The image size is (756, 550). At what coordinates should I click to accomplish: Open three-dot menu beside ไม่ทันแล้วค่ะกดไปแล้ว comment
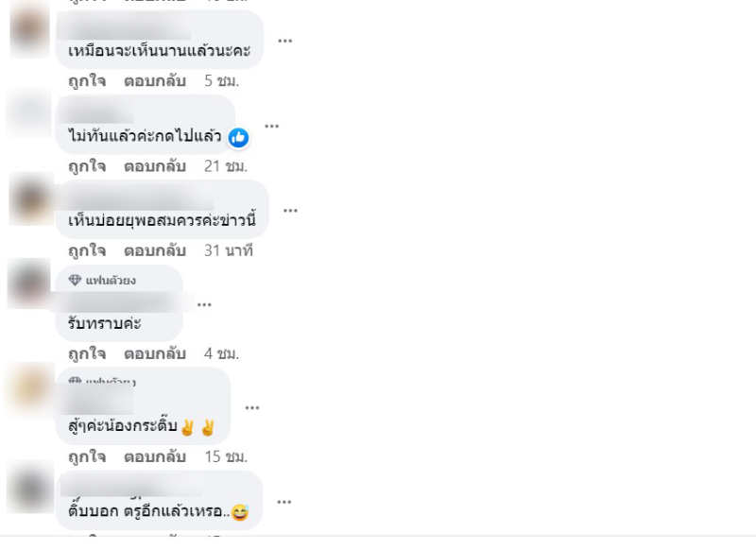[x=272, y=127]
